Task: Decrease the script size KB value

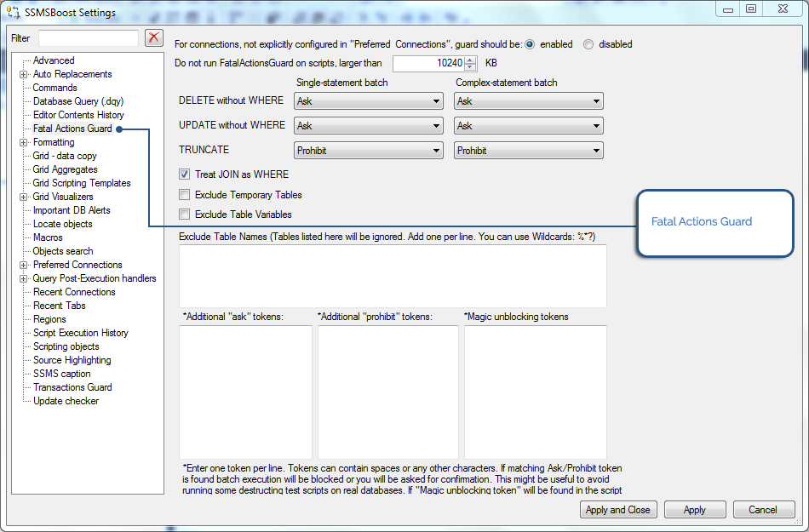Action: tap(470, 67)
